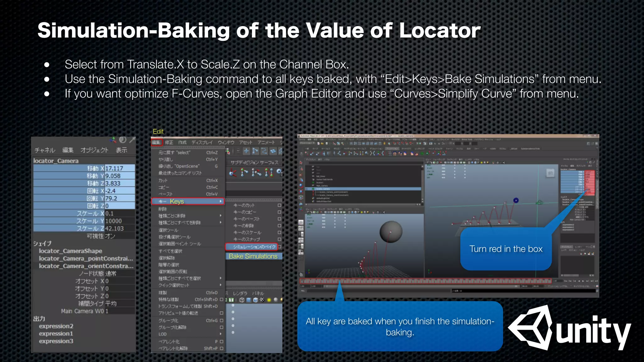The width and height of the screenshot is (644, 362).
Task: Select locator_CameraShape in the channel box
Action: point(70,251)
